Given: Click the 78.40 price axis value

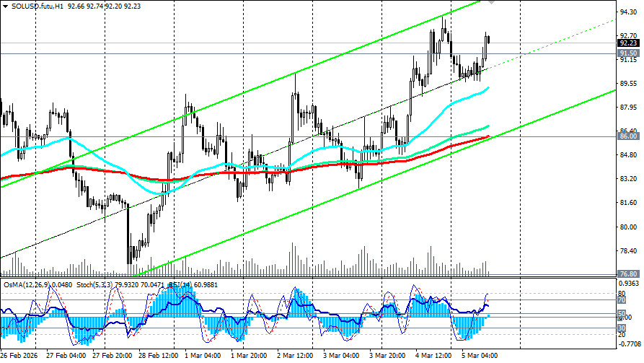Looking at the screenshot, I should [x=628, y=250].
